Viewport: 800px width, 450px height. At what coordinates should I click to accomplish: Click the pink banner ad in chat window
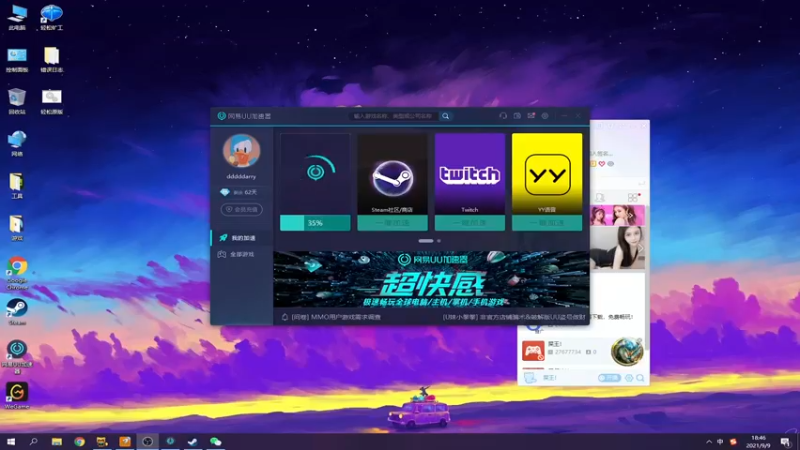click(617, 216)
